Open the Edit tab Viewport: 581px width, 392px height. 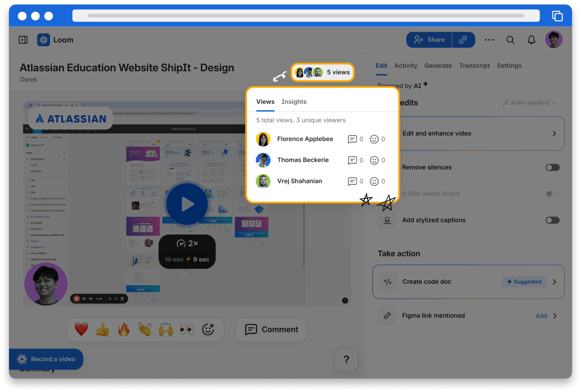click(x=381, y=66)
